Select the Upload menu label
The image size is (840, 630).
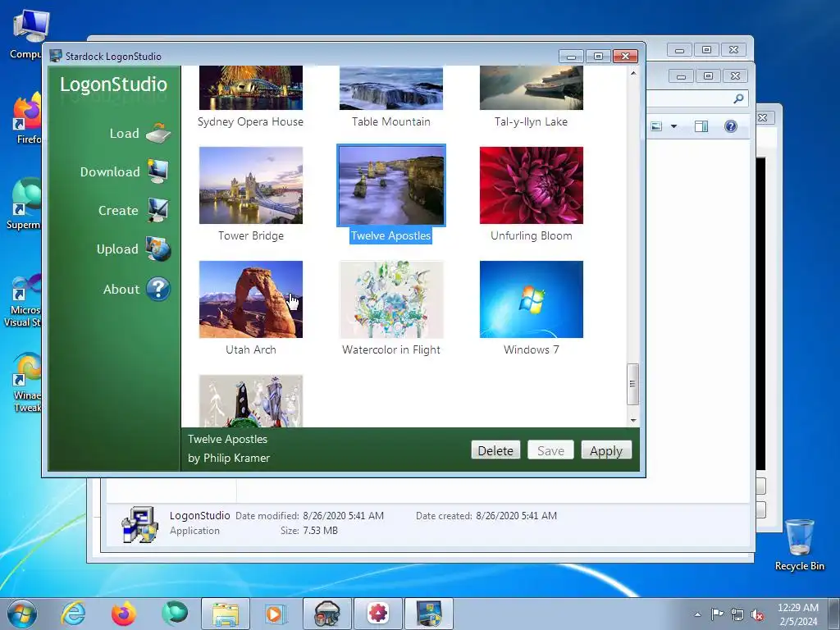(x=117, y=249)
